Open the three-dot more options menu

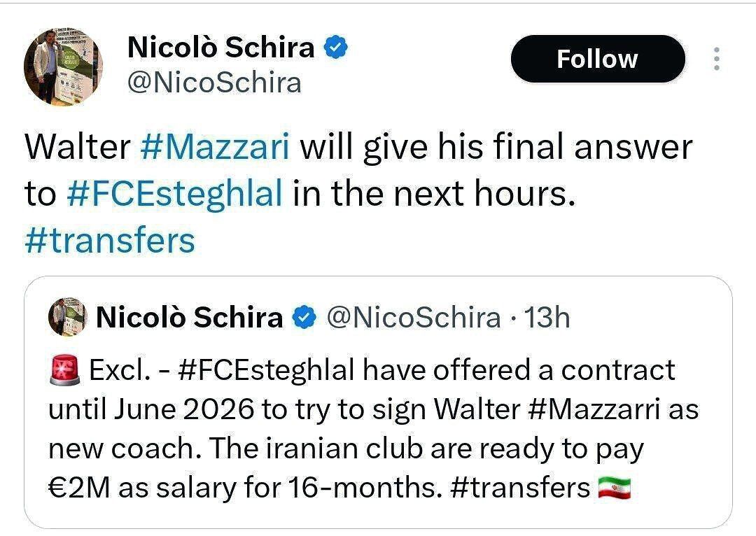tap(716, 59)
